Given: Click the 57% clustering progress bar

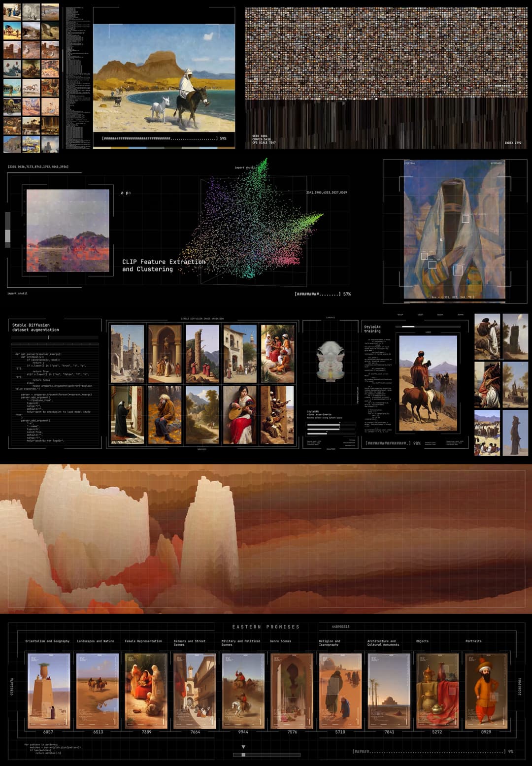Looking at the screenshot, I should 323,294.
